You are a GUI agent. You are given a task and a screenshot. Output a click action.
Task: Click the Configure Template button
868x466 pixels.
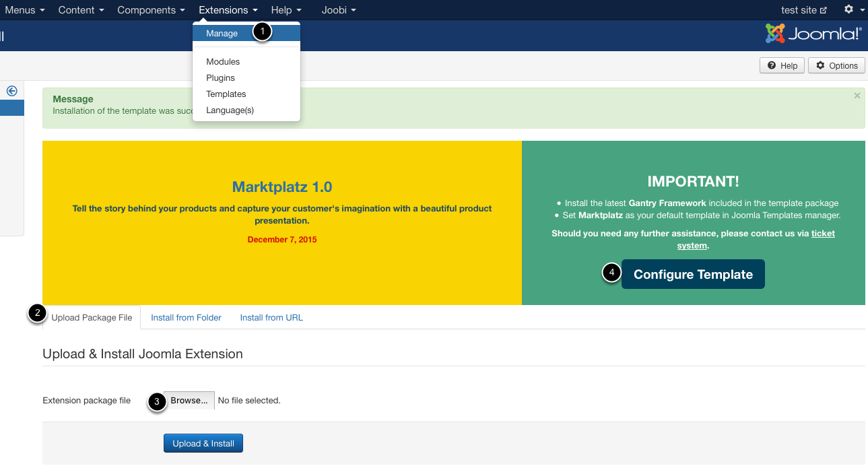click(x=693, y=274)
